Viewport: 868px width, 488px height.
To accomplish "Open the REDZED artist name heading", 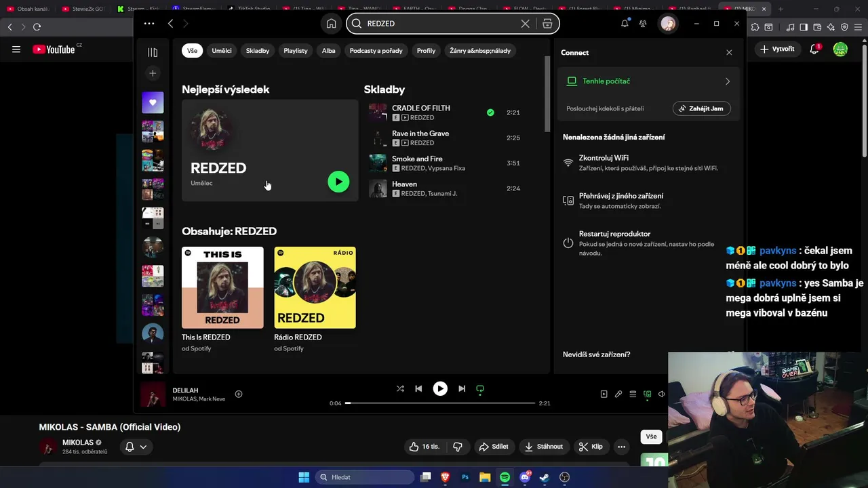I will (x=218, y=167).
